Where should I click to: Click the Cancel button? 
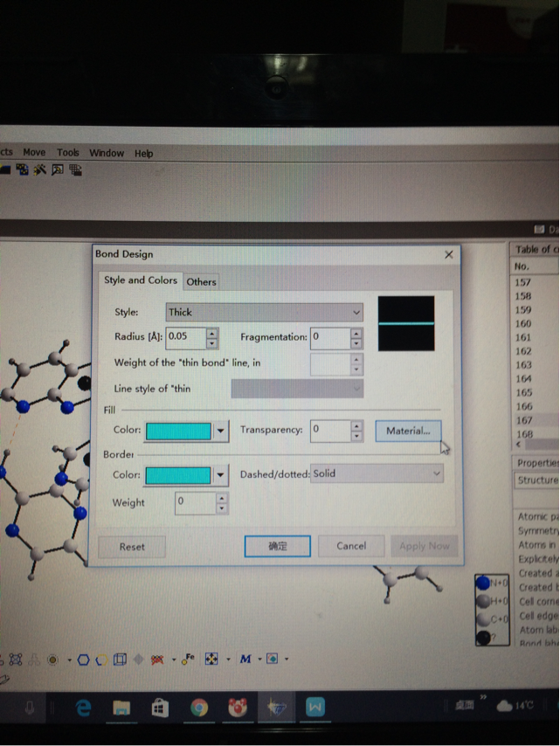tap(351, 546)
